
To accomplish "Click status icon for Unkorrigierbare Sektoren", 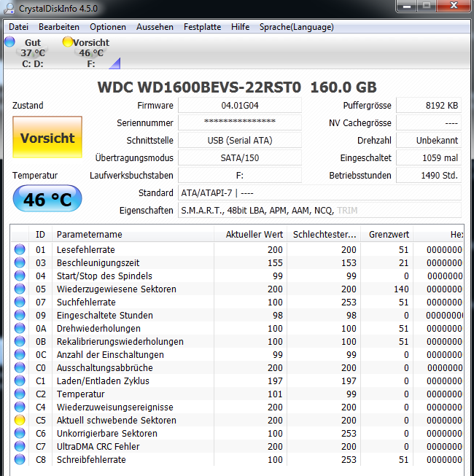I will point(20,433).
